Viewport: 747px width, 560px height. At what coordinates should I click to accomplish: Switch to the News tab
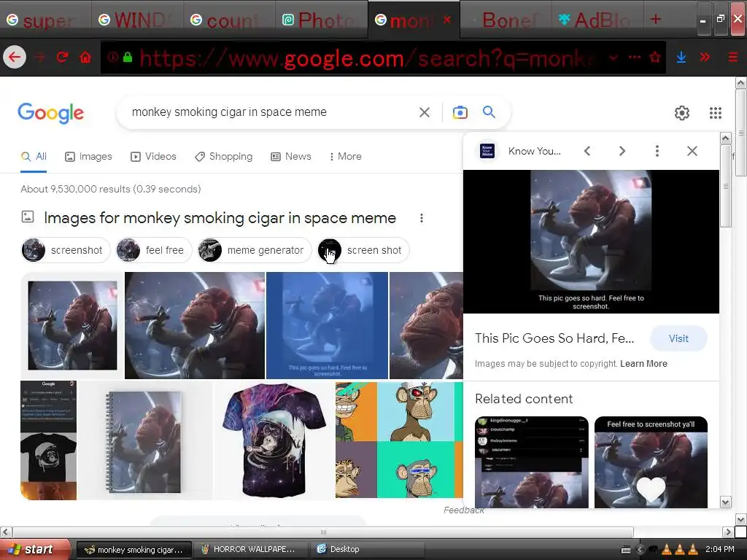(x=291, y=156)
